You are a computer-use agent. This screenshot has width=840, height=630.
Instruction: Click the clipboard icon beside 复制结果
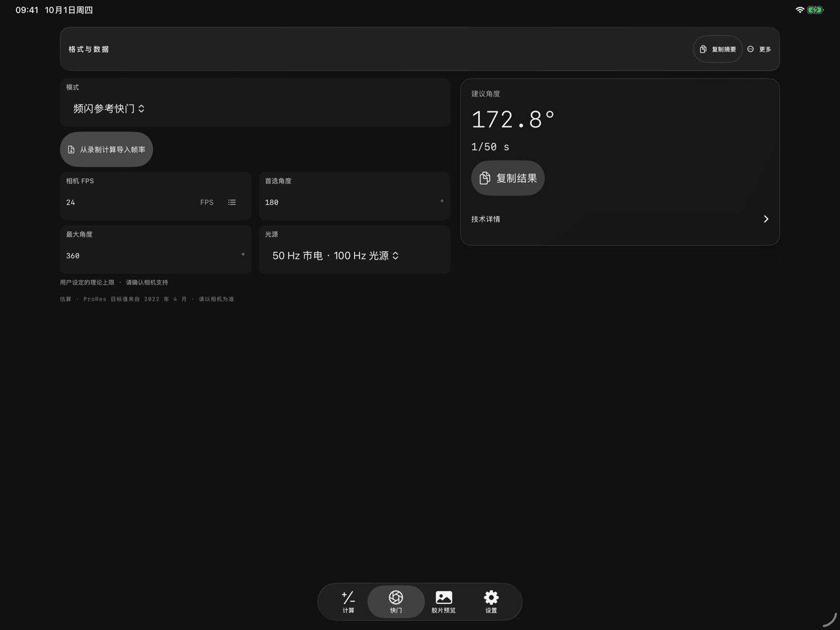[484, 178]
